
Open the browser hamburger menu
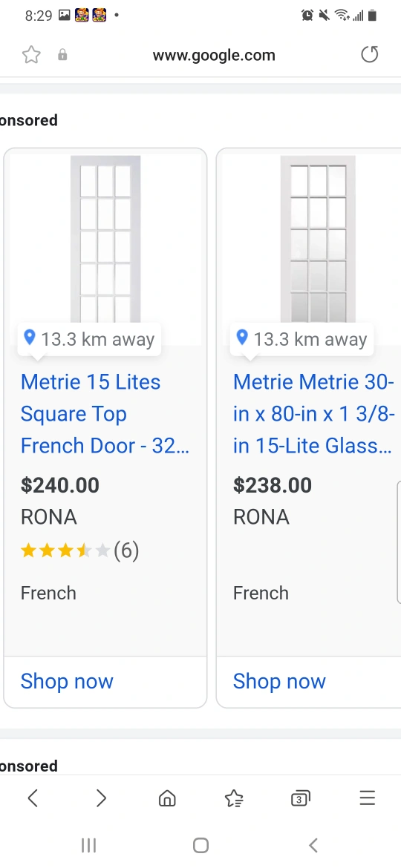pyautogui.click(x=368, y=798)
